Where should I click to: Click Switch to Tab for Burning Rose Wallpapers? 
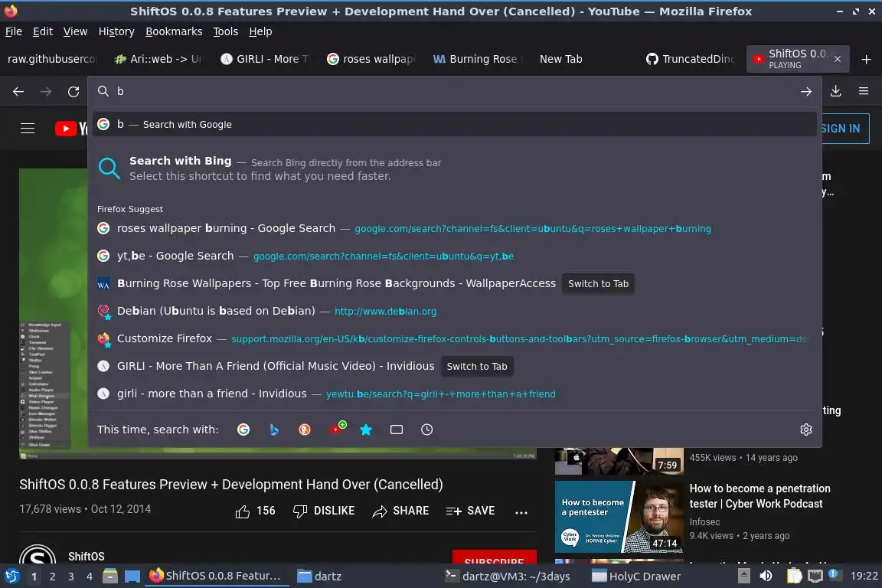point(598,283)
